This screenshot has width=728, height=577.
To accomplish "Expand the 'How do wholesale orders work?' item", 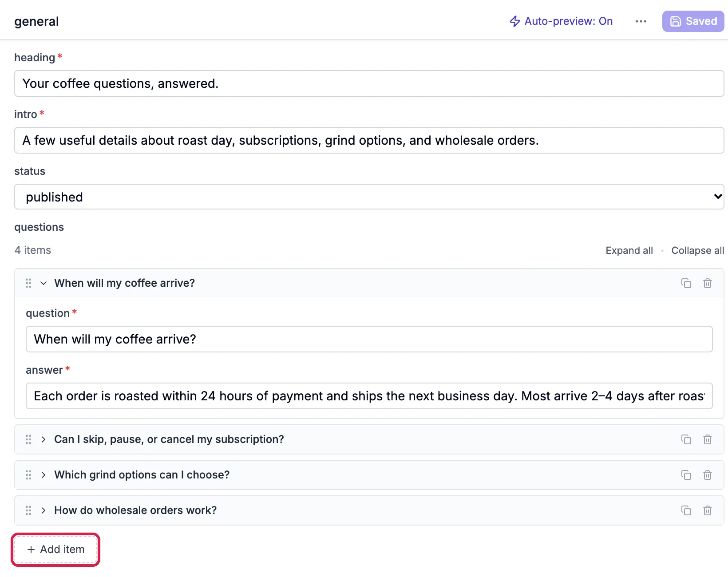I will (x=44, y=510).
